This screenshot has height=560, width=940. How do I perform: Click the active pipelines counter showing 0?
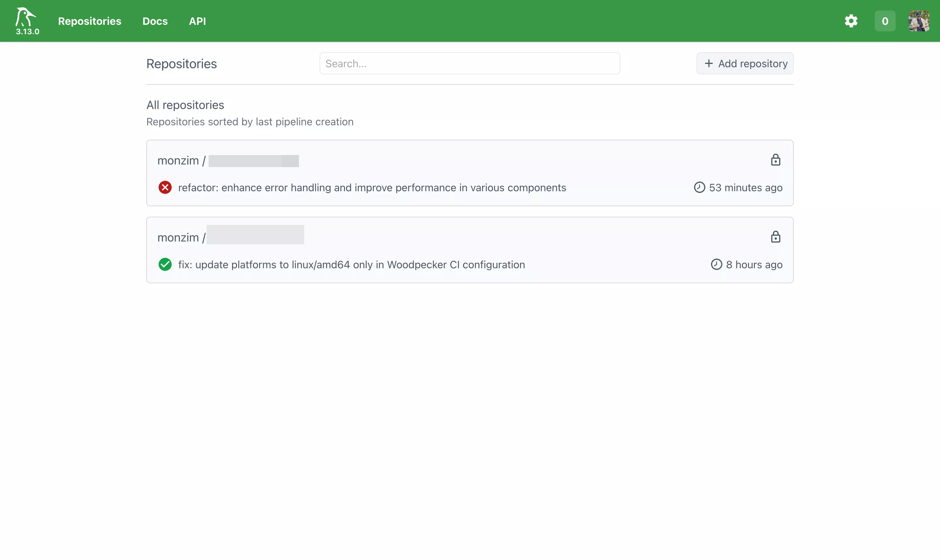click(x=885, y=21)
